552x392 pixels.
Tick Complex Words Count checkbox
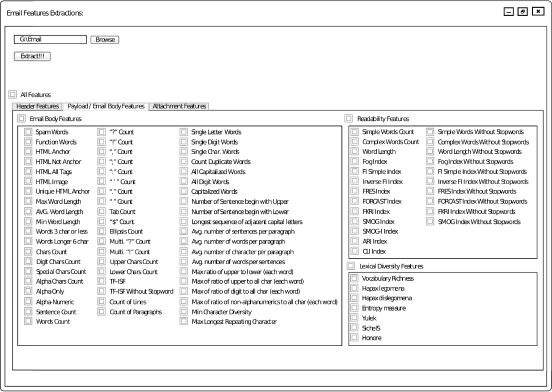tap(355, 142)
